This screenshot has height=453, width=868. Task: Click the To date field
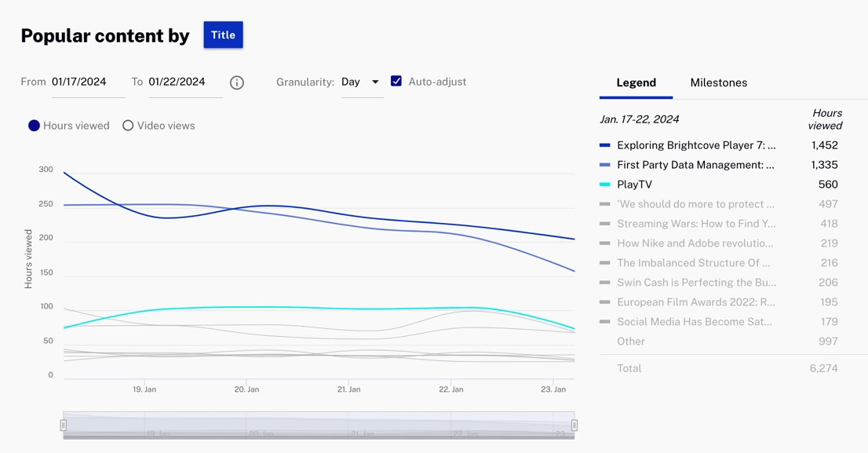184,82
